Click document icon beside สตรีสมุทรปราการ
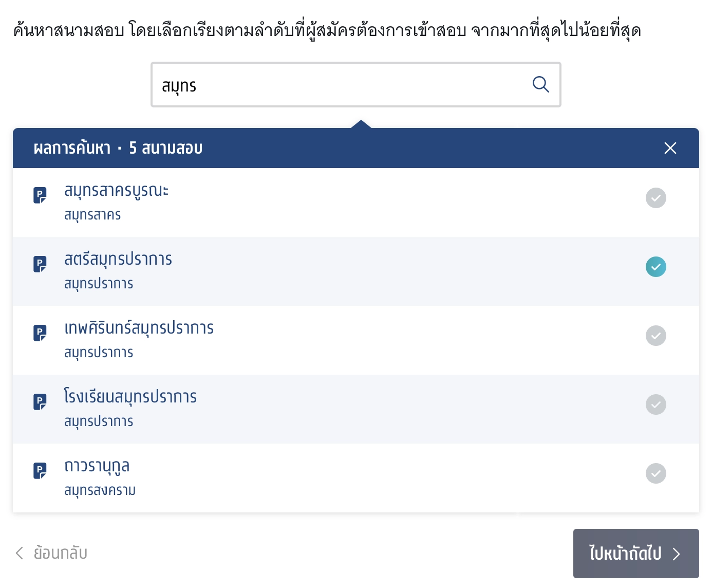 click(x=40, y=264)
